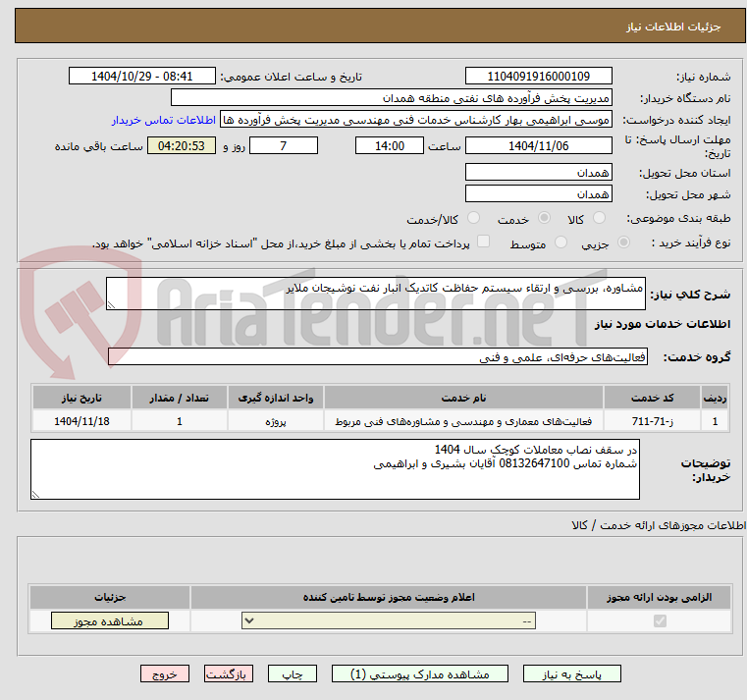Click the پاسخ به نیاز button
Viewport: 747px width, 700px height.
pos(571,673)
